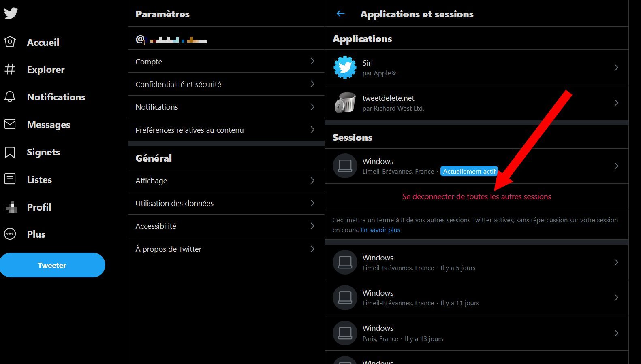Open Accueil in the sidebar

(x=43, y=42)
